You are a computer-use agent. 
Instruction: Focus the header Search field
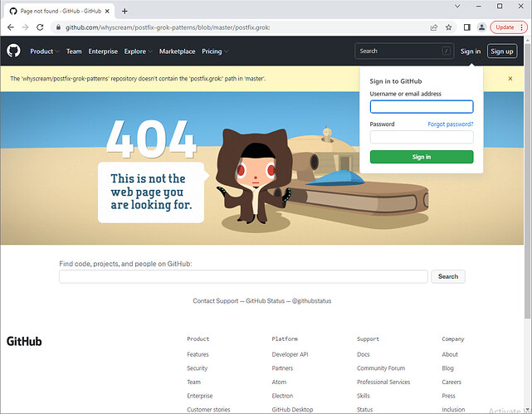(404, 51)
